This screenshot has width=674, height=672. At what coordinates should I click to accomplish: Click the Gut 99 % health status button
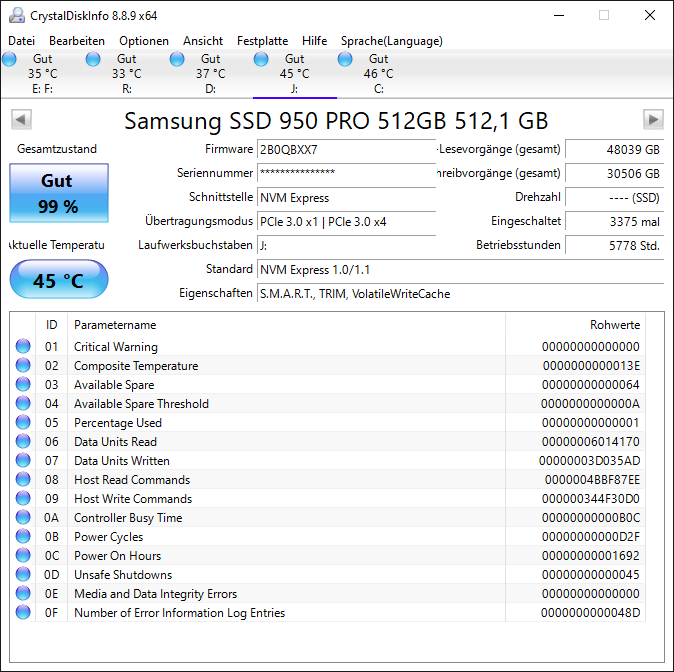(59, 193)
